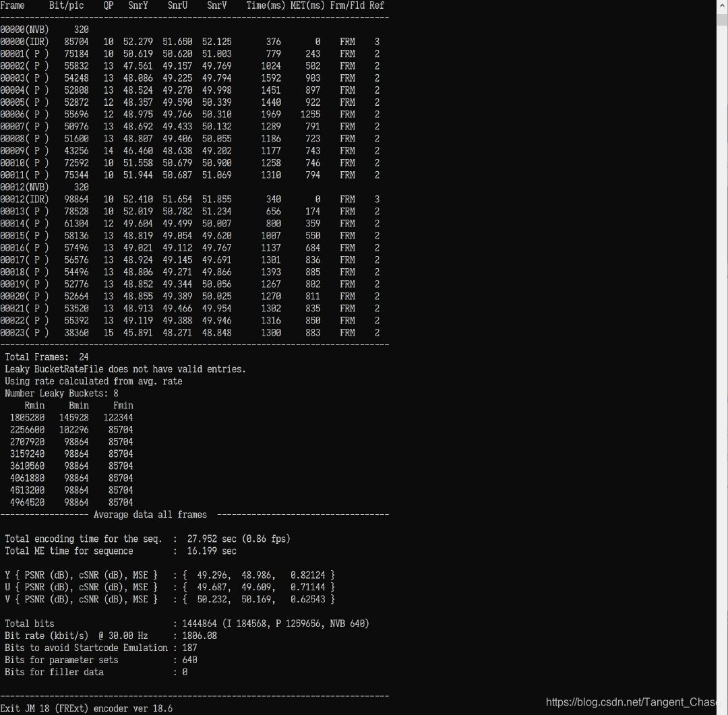728x715 pixels.
Task: Click Fmin value '122344'
Action: 118,417
